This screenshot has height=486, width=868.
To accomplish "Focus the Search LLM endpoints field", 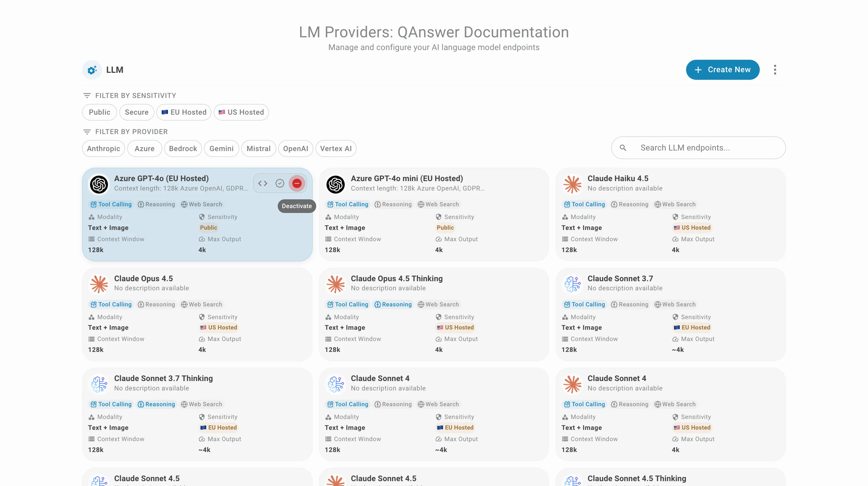I will (698, 148).
